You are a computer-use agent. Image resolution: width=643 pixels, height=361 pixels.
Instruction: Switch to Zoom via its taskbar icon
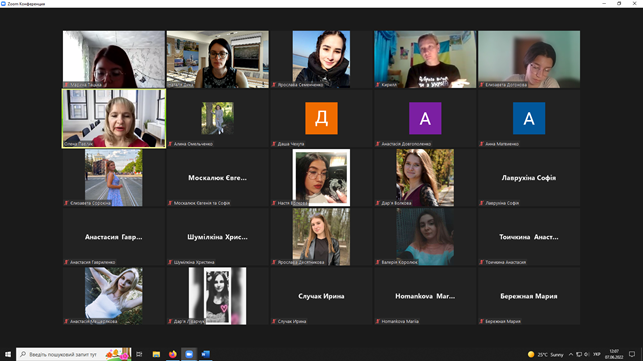click(x=189, y=354)
